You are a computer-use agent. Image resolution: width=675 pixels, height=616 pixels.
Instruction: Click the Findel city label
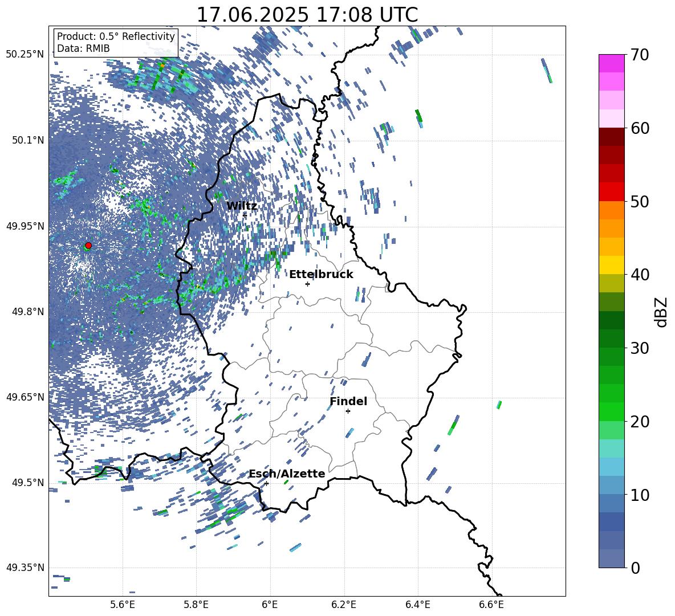pyautogui.click(x=348, y=401)
